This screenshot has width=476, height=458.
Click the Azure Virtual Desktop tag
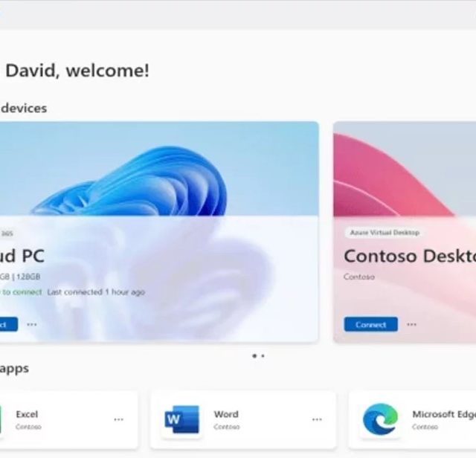point(385,233)
